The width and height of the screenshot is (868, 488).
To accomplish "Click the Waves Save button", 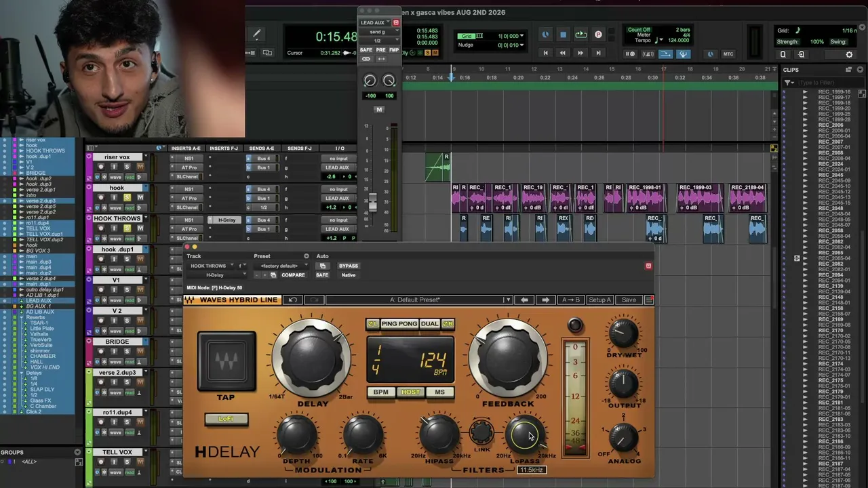I will tap(629, 300).
